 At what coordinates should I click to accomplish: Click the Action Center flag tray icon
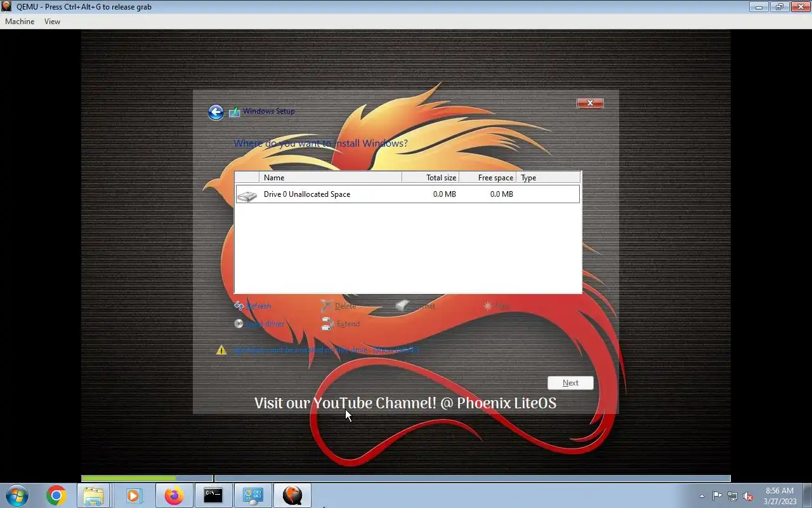coord(717,496)
